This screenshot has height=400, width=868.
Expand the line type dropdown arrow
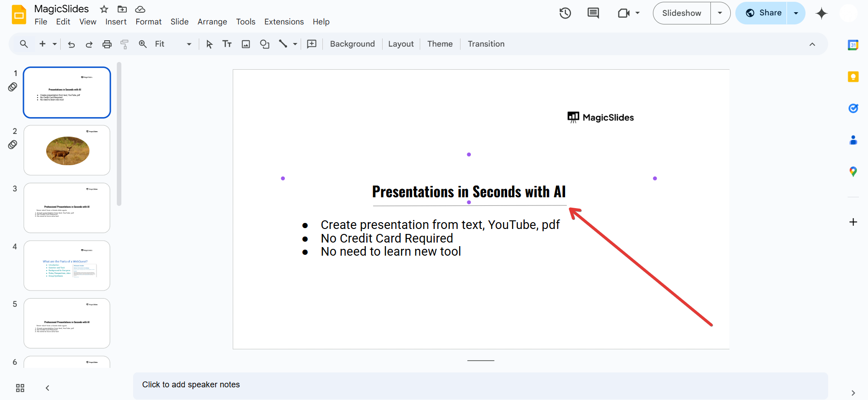click(295, 44)
